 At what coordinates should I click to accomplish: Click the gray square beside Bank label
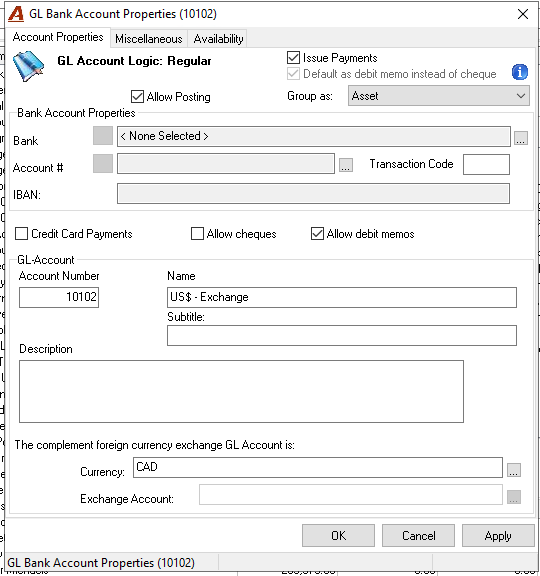(x=103, y=136)
